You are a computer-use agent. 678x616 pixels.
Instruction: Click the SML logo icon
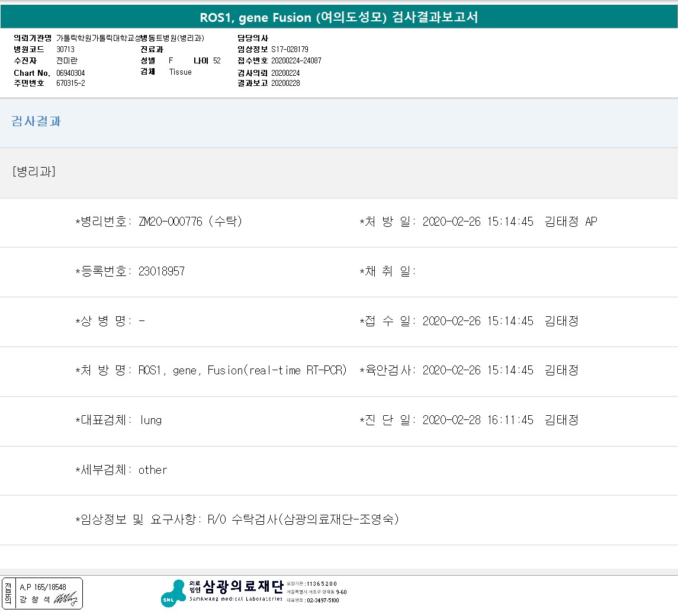pyautogui.click(x=173, y=593)
